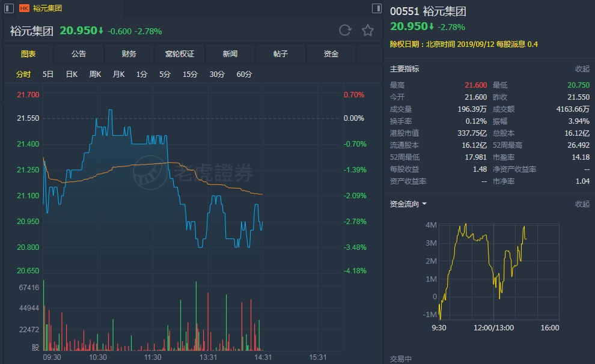The height and width of the screenshot is (364, 595).
Task: Collapse the 主要指标 section via 收起
Action: point(582,69)
